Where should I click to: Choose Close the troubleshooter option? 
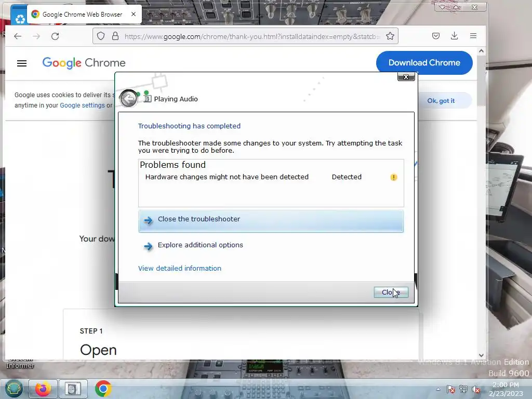(x=271, y=221)
